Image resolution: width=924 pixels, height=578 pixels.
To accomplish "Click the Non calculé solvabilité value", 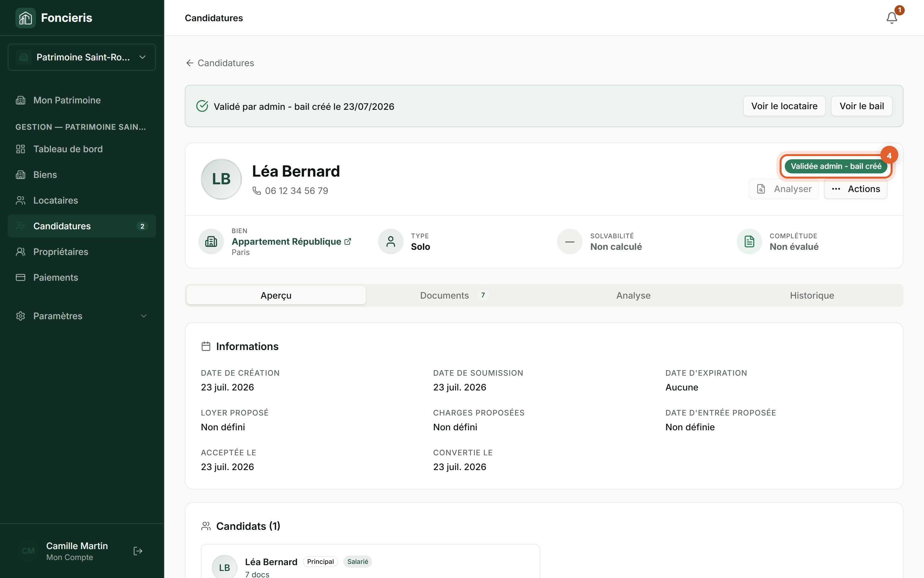I will 616,247.
